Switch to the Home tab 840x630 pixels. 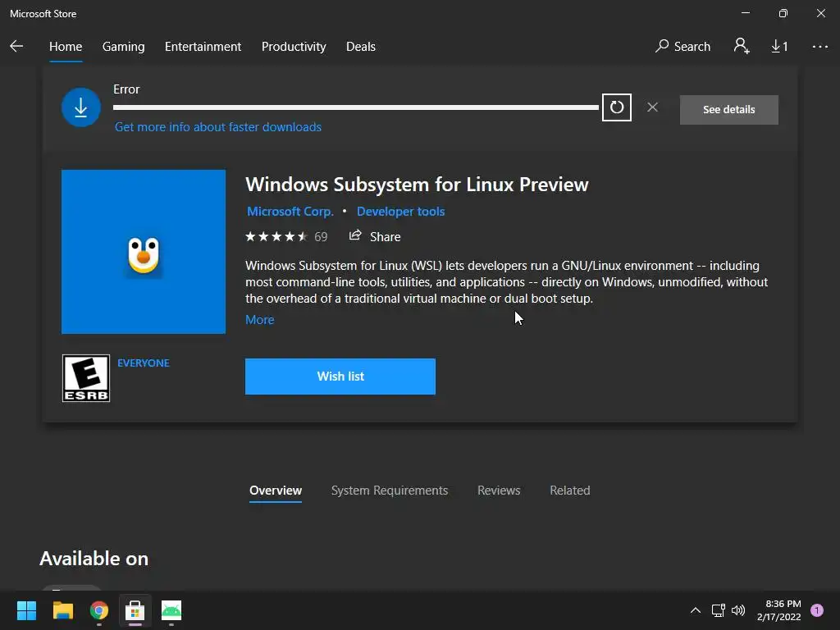point(66,47)
